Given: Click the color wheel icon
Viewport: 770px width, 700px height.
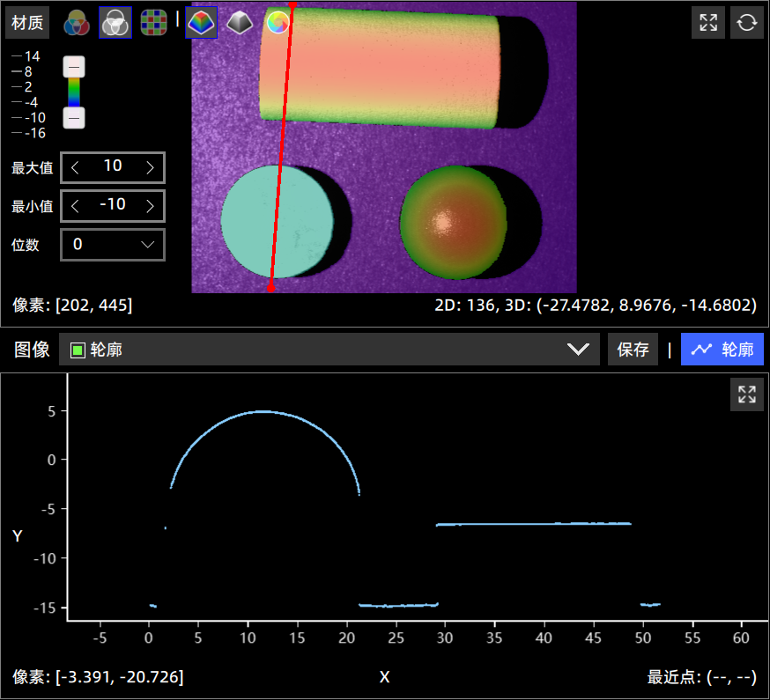Looking at the screenshot, I should [x=278, y=23].
